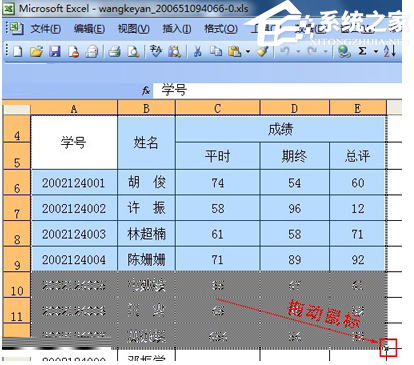Click the 总评 column heading cell
The height and width of the screenshot is (365, 414).
[x=358, y=156]
